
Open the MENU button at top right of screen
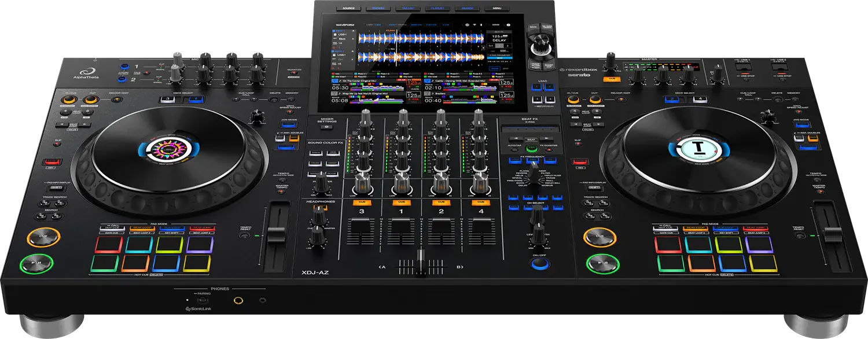tap(496, 9)
